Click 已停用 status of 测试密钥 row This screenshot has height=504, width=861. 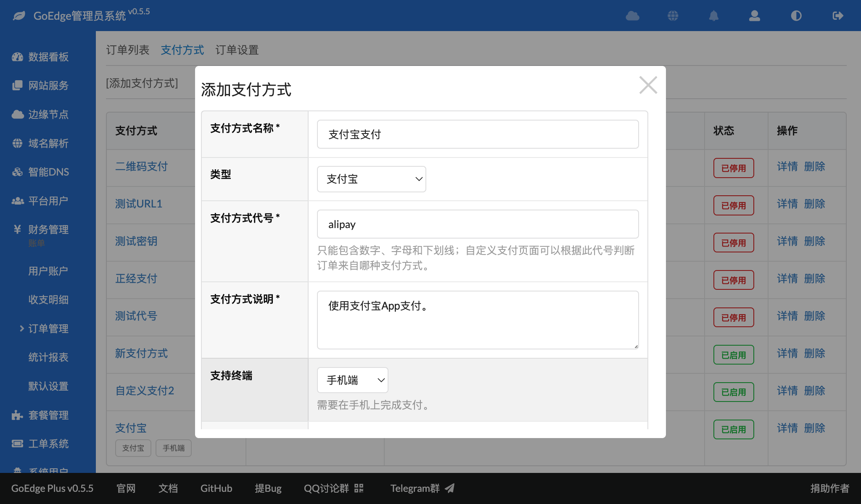[734, 243]
